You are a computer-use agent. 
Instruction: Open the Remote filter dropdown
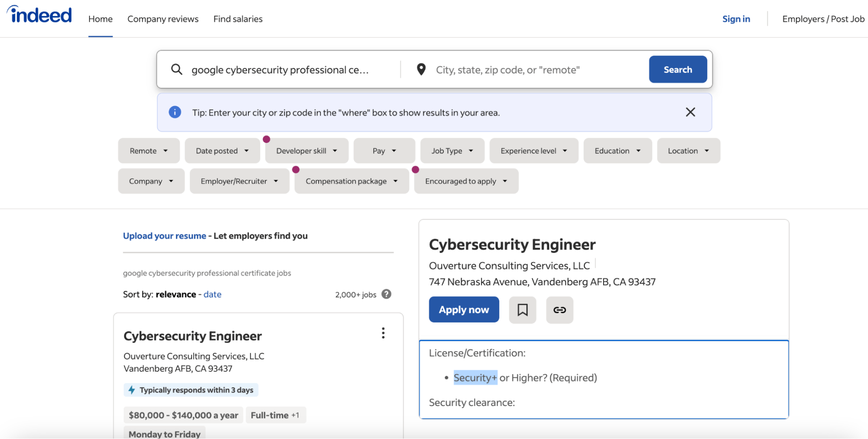[149, 151]
